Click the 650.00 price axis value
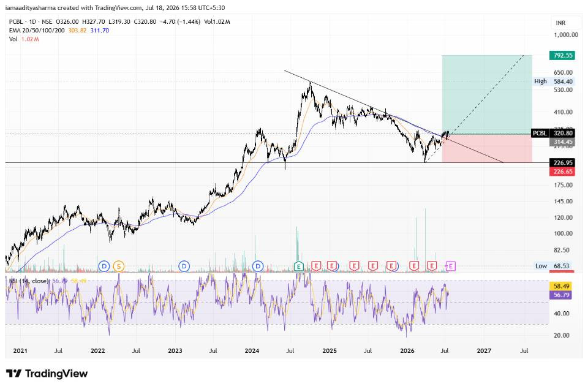Screen dimensions: 588x389 pos(563,72)
